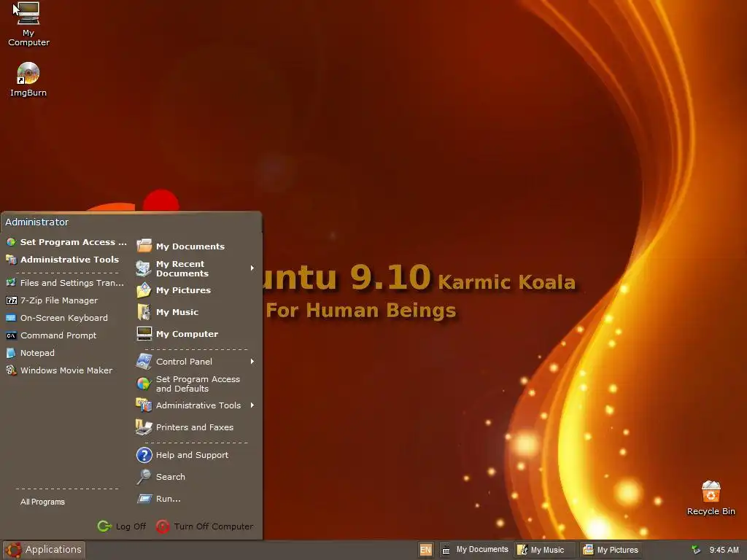Click the Command Prompt label text
Screen dimensions: 747x560
point(58,335)
